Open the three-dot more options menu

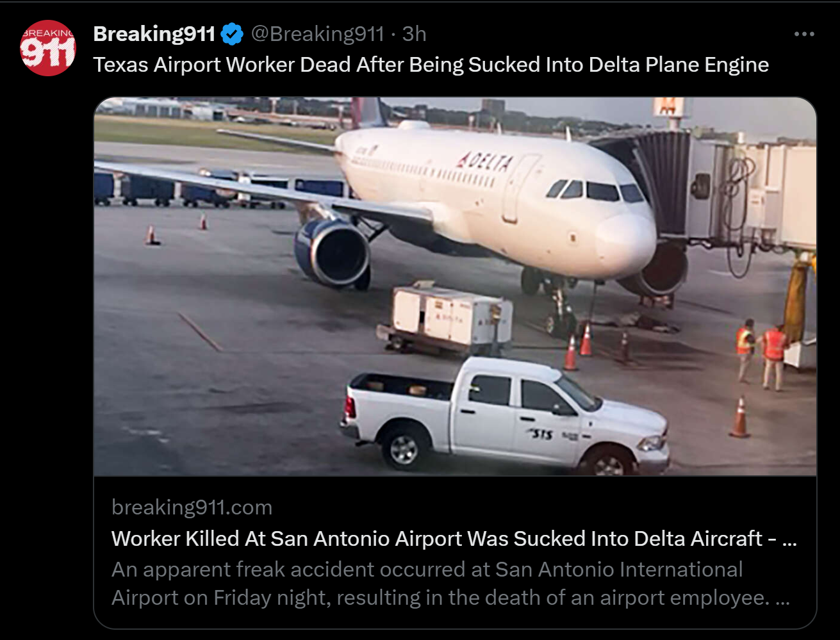coord(804,34)
